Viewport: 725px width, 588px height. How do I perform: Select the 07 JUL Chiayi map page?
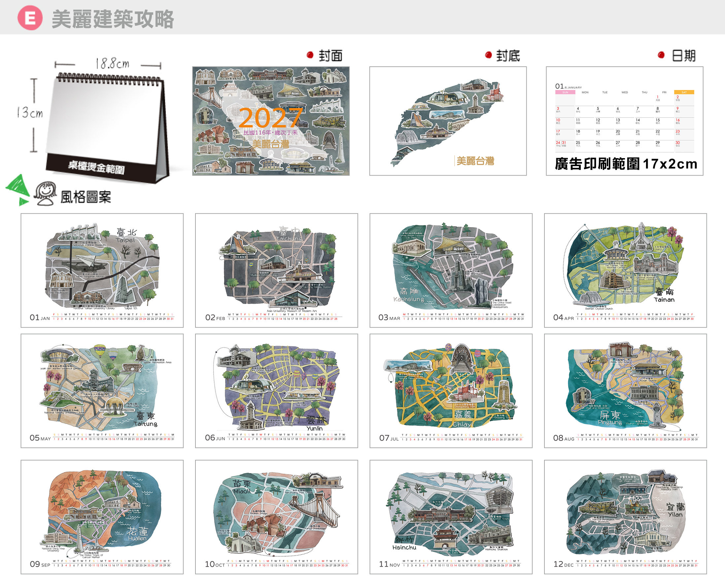(451, 391)
